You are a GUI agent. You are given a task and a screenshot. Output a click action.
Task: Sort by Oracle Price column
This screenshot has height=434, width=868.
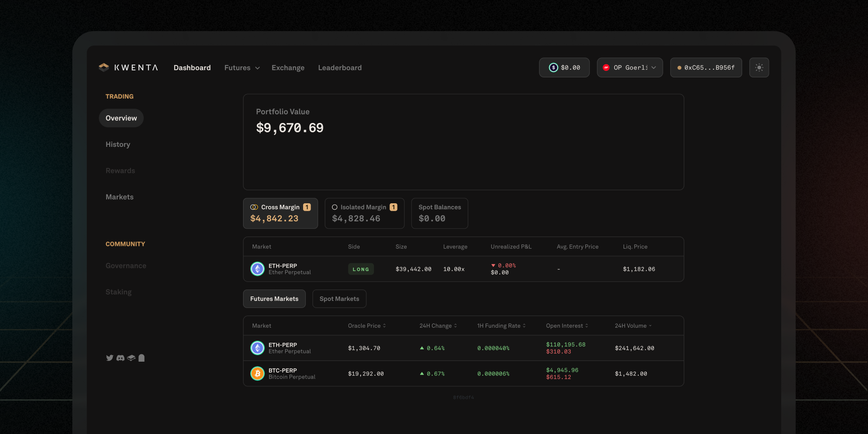point(367,325)
